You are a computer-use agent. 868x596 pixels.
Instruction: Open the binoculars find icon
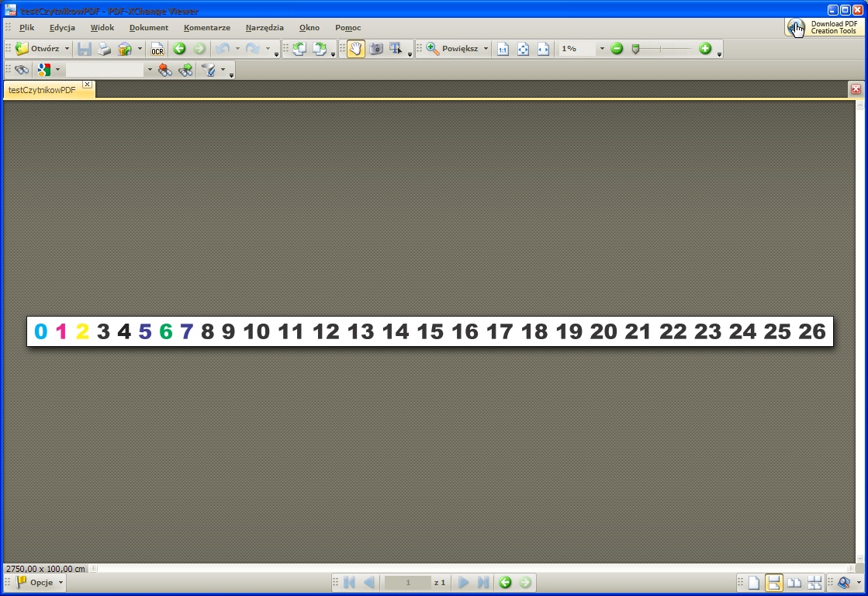[22, 70]
